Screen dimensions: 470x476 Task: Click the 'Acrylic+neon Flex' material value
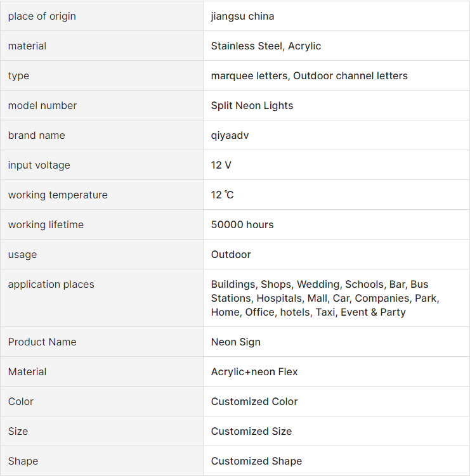(x=254, y=372)
